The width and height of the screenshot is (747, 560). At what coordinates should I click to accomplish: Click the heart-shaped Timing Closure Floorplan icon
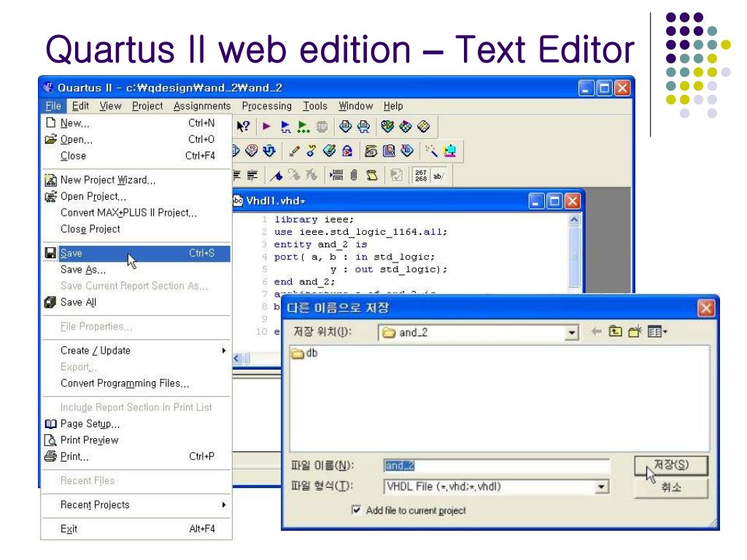coord(387,126)
